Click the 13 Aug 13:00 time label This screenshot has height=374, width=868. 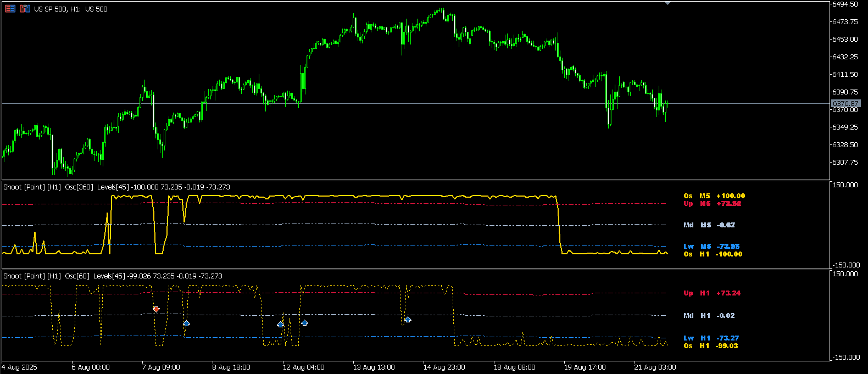click(374, 367)
